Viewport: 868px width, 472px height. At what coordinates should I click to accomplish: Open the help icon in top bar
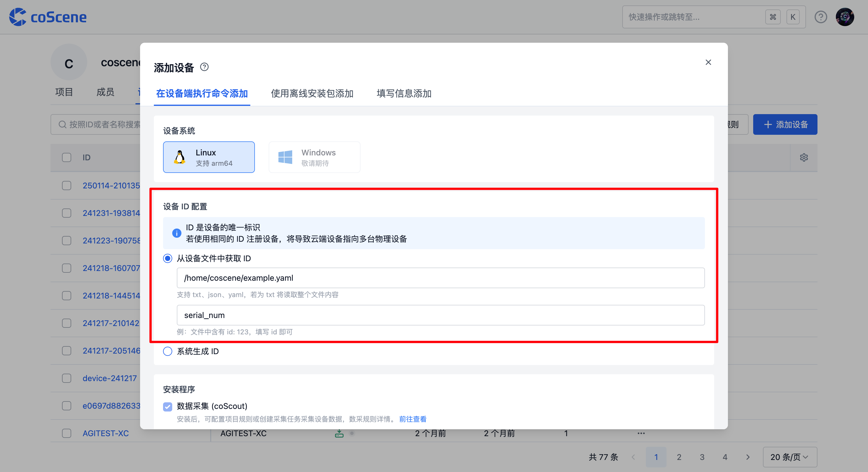point(821,17)
